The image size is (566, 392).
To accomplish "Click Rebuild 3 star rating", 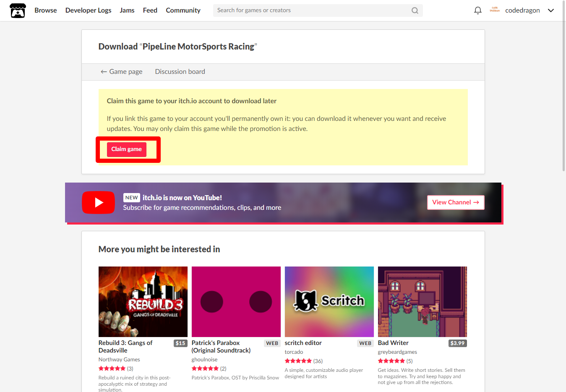I will pyautogui.click(x=112, y=368).
